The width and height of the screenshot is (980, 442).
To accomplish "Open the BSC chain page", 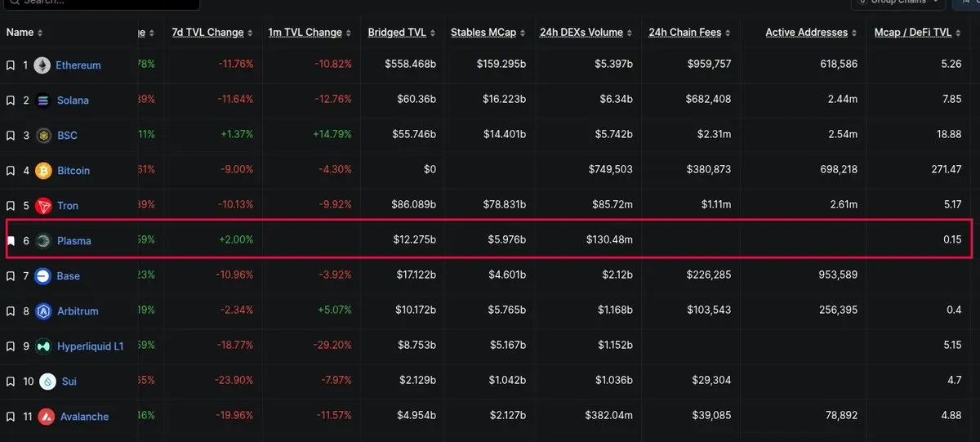I will [x=67, y=136].
